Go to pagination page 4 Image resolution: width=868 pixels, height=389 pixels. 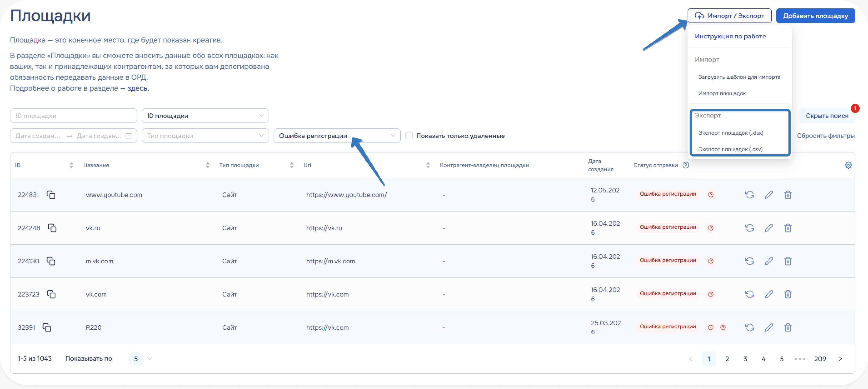(763, 359)
